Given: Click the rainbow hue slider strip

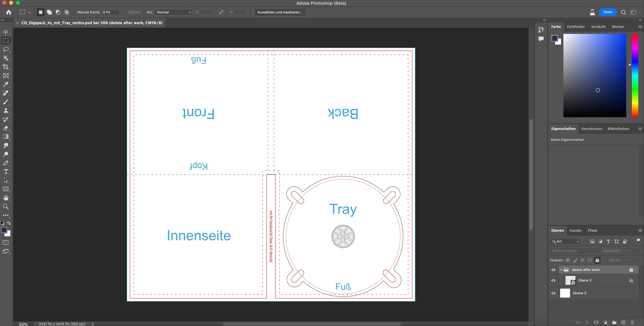Looking at the screenshot, I should pos(635,75).
